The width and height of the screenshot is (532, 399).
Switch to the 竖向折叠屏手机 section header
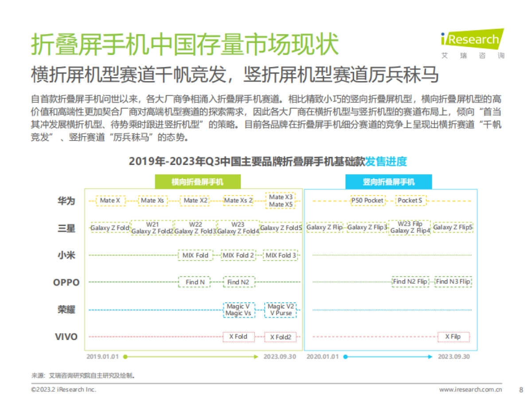click(x=390, y=181)
